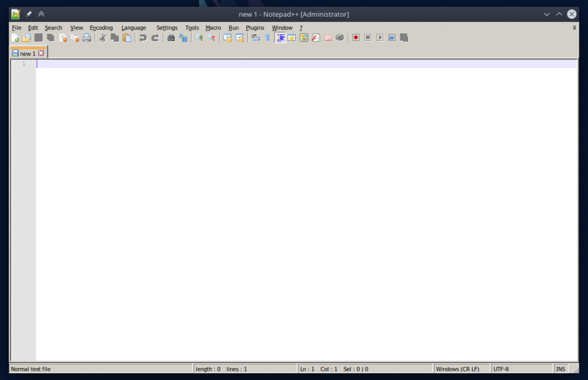Create a new file with toolbar icon
The image size is (588, 380).
point(15,38)
